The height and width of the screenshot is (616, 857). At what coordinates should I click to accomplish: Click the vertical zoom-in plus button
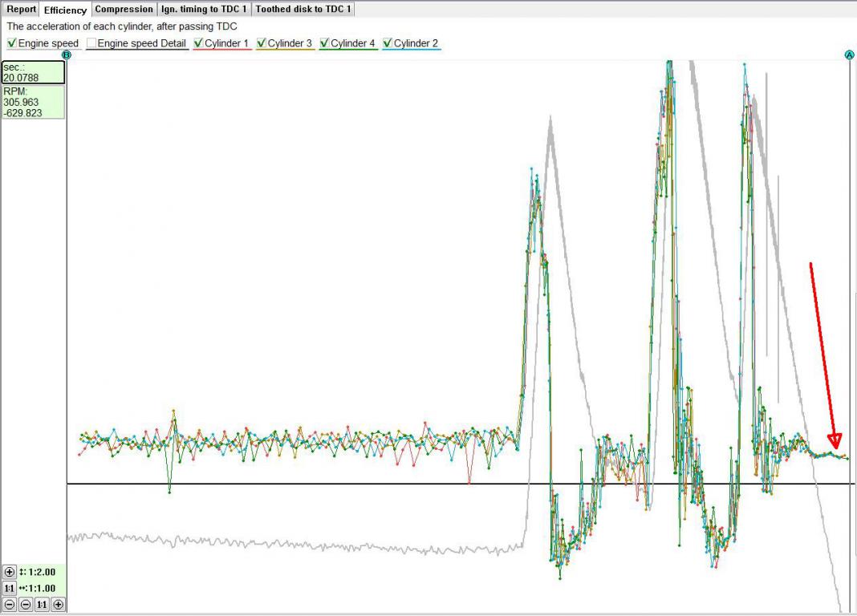10,573
